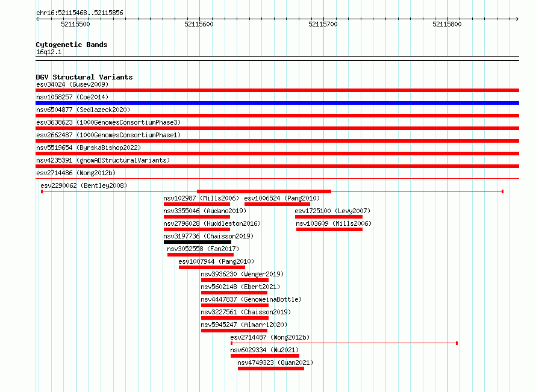Click the red bar under nsv4749323 Quan2021

271,369
